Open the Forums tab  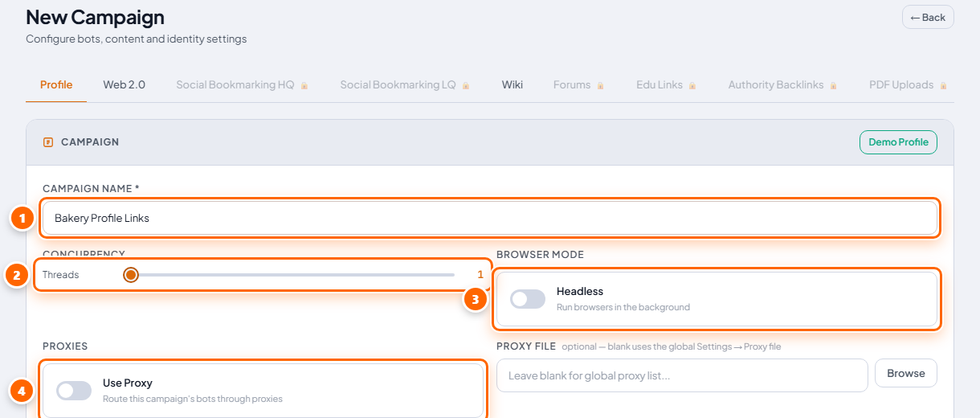point(572,84)
